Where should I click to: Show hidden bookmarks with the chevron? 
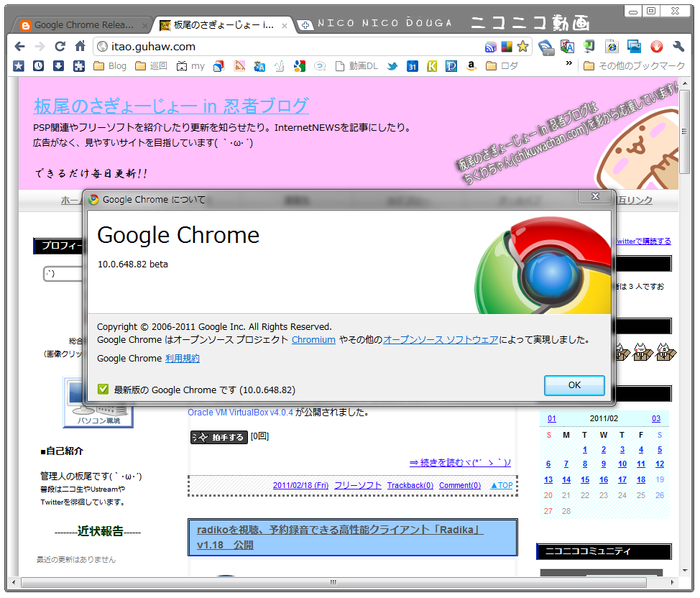click(x=568, y=63)
